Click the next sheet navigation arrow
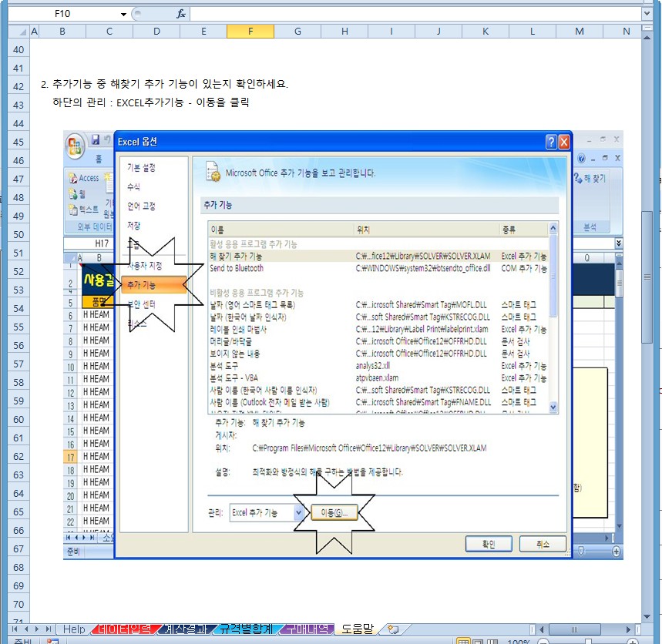 (x=37, y=629)
